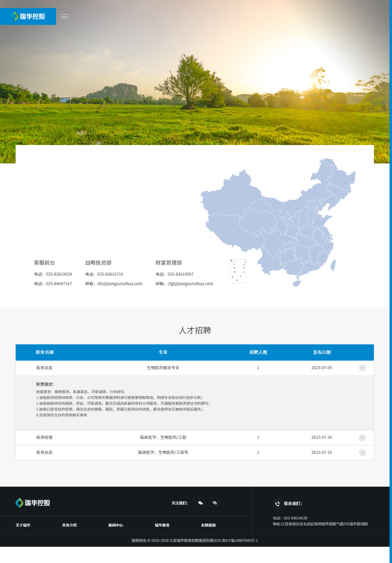Click the small South China Sea inset map
Image resolution: width=392 pixels, height=563 pixels.
pyautogui.click(x=238, y=271)
